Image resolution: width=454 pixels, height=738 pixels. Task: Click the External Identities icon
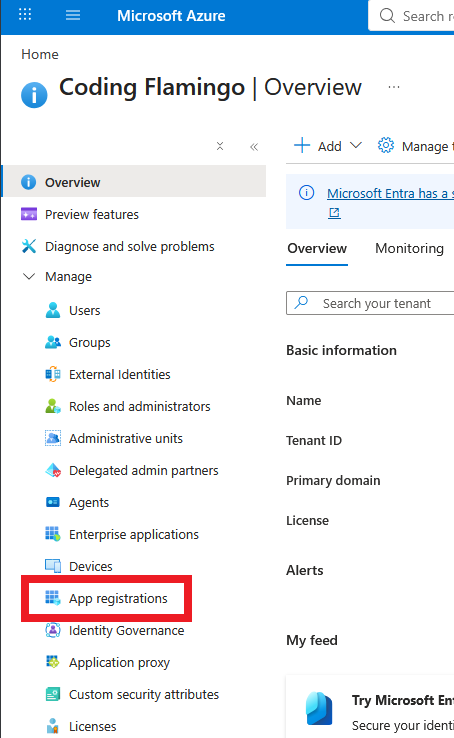pyautogui.click(x=53, y=374)
